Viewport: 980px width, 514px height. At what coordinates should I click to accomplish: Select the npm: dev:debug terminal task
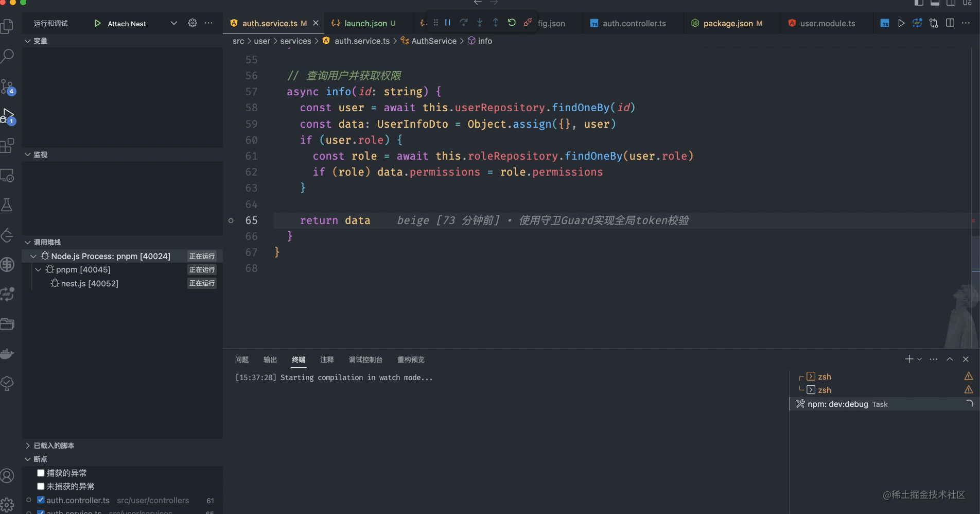[837, 404]
